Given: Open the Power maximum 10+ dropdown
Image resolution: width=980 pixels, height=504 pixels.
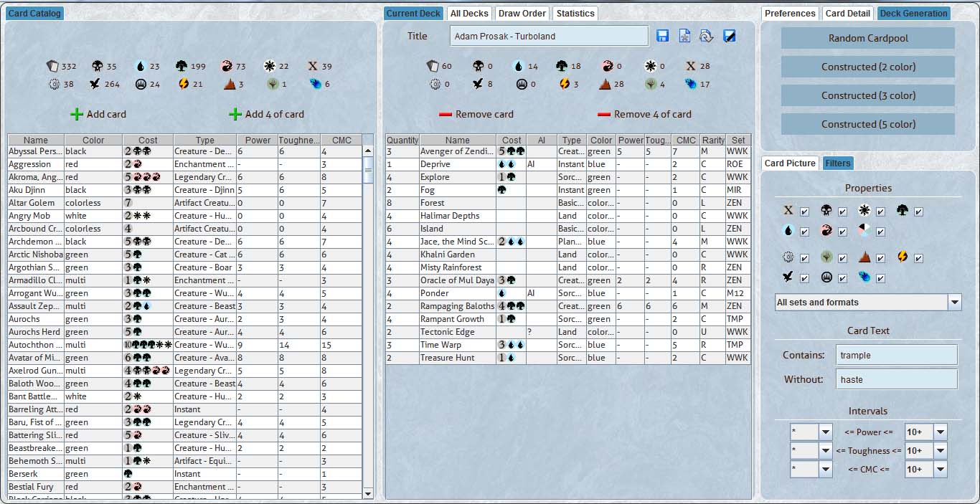Looking at the screenshot, I should [x=940, y=432].
